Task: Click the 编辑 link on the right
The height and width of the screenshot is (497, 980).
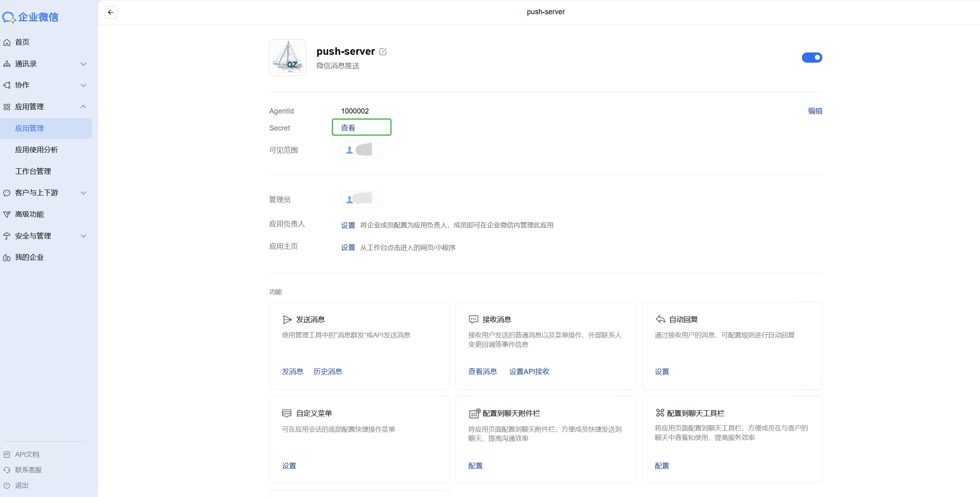Action: tap(815, 111)
